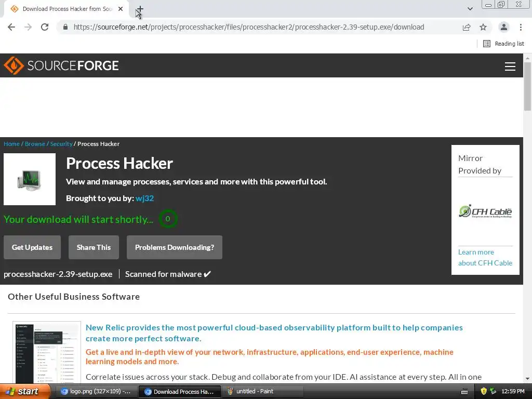Switch to Download Process Hacker taskbar item
The image size is (532, 399).
pyautogui.click(x=180, y=392)
